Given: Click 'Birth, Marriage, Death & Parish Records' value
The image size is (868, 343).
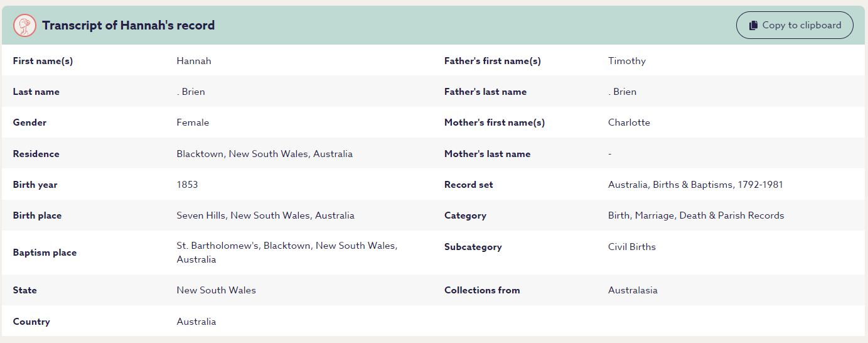Looking at the screenshot, I should click(696, 215).
